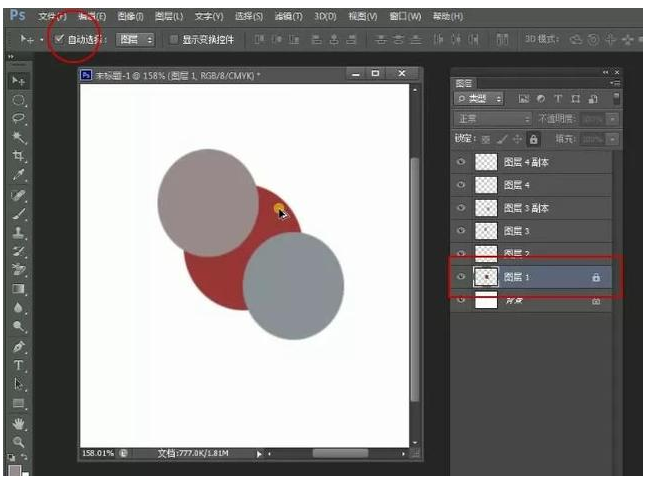The image size is (646, 483).
Task: Select the Blur tool
Action: click(19, 308)
